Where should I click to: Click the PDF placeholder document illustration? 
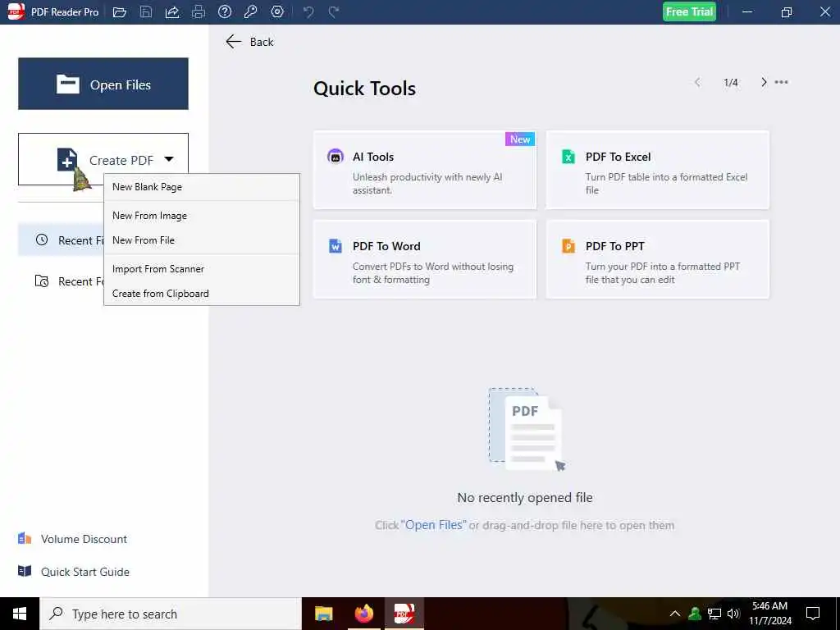[527, 430]
